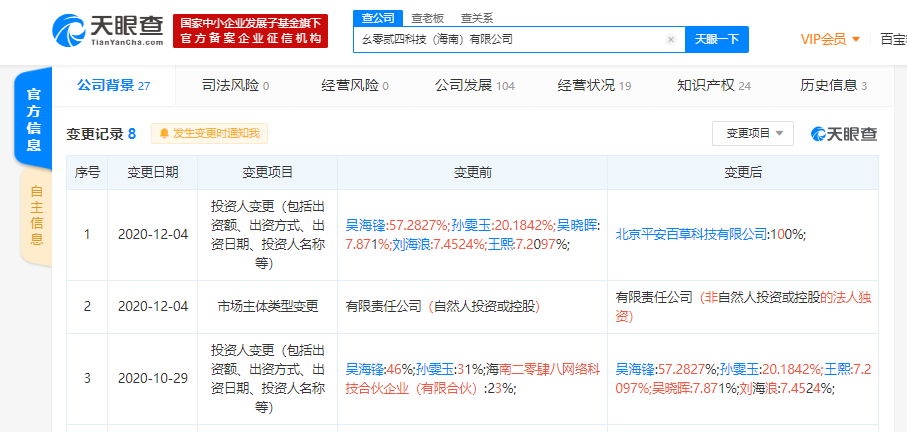
Task: Open the 公司发展 tab
Action: pyautogui.click(x=474, y=85)
